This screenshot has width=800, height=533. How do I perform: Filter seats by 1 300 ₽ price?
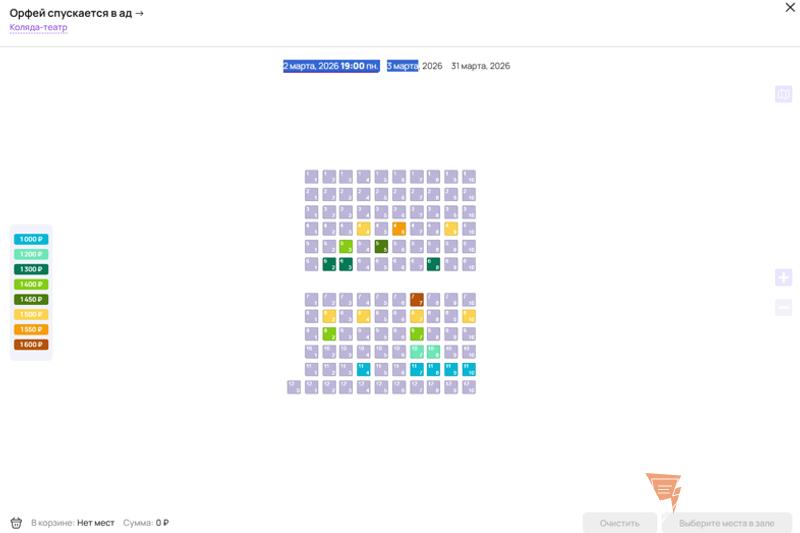(31, 269)
